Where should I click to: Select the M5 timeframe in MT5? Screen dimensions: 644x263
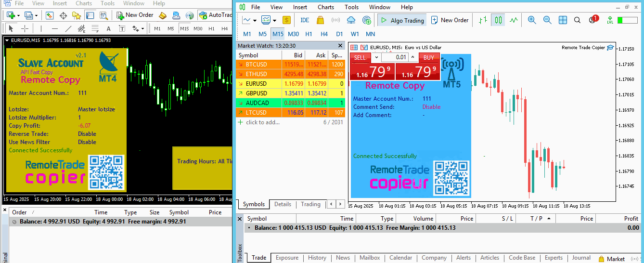[x=262, y=34]
